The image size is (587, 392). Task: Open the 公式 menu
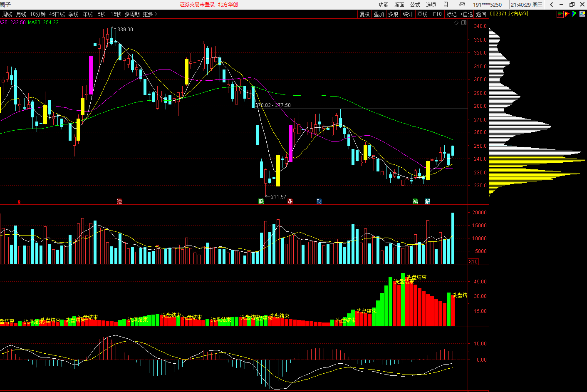415,5
